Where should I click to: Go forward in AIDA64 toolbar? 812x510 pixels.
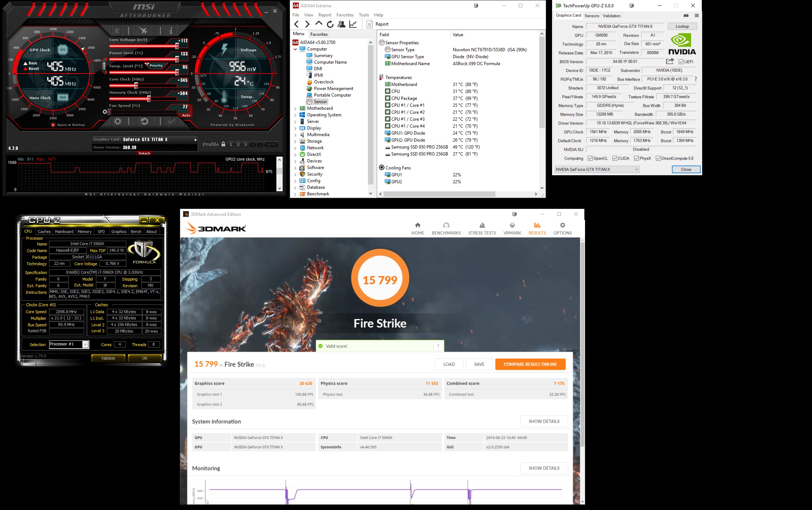[307, 24]
